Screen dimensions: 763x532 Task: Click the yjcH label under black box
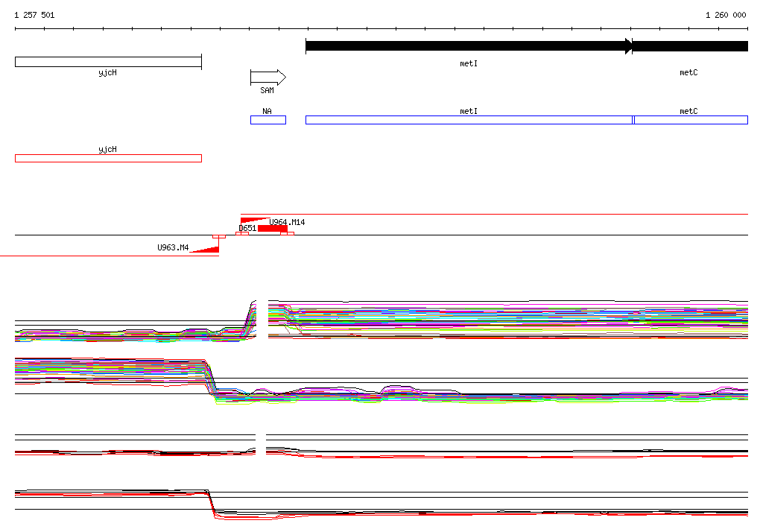[107, 72]
